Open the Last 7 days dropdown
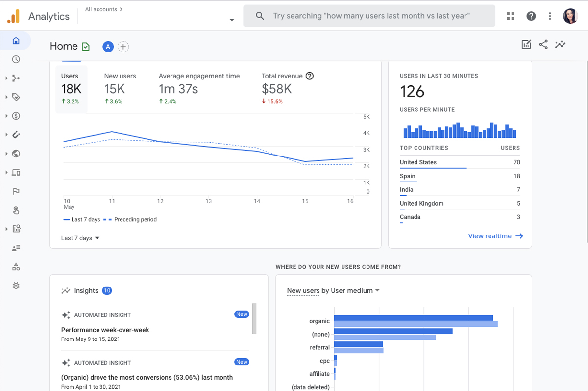 point(80,238)
